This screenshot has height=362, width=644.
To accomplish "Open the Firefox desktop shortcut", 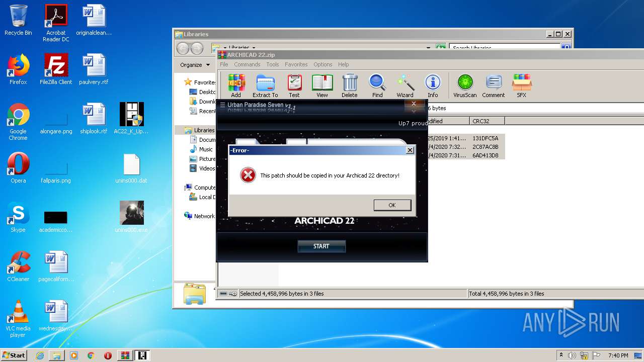I will [18, 69].
